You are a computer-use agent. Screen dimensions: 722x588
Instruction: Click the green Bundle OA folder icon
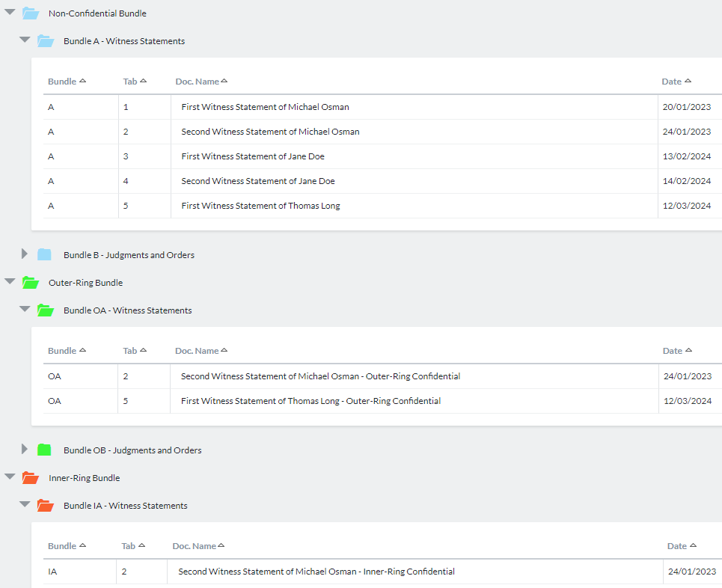click(46, 310)
